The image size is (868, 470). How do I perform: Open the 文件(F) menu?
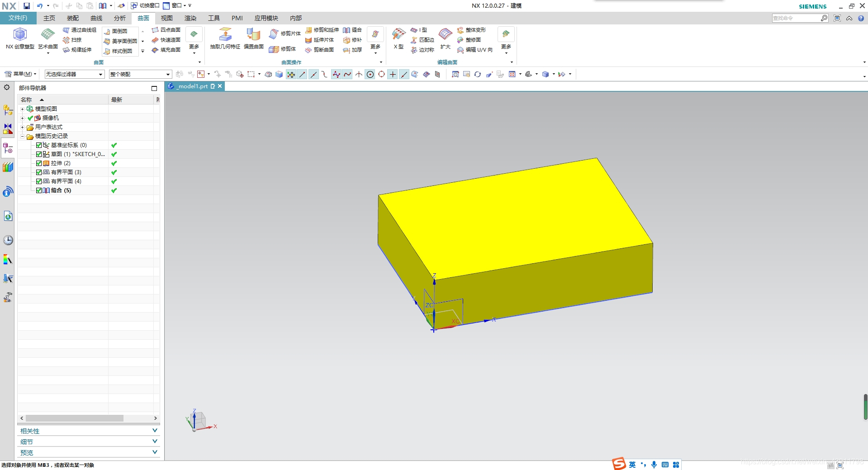tap(18, 18)
